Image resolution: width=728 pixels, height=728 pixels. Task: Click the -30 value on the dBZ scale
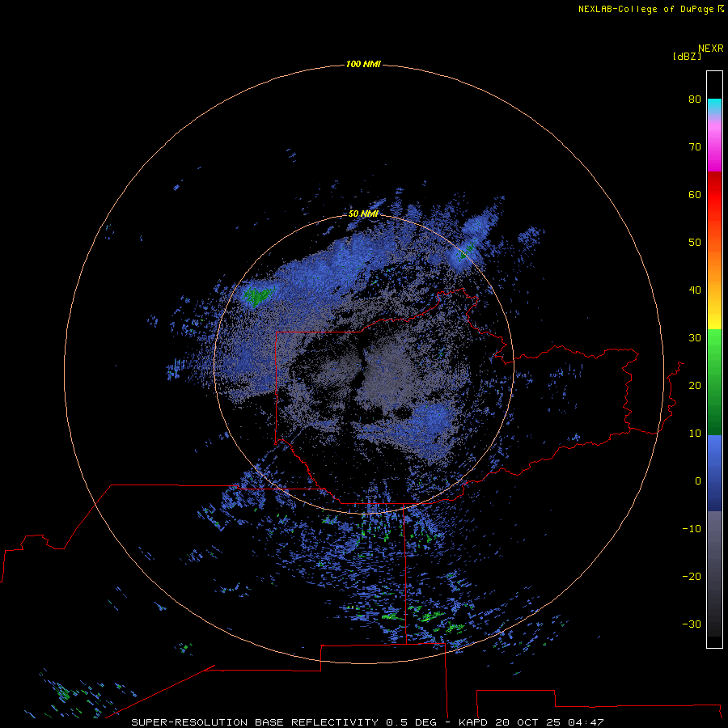pyautogui.click(x=692, y=624)
